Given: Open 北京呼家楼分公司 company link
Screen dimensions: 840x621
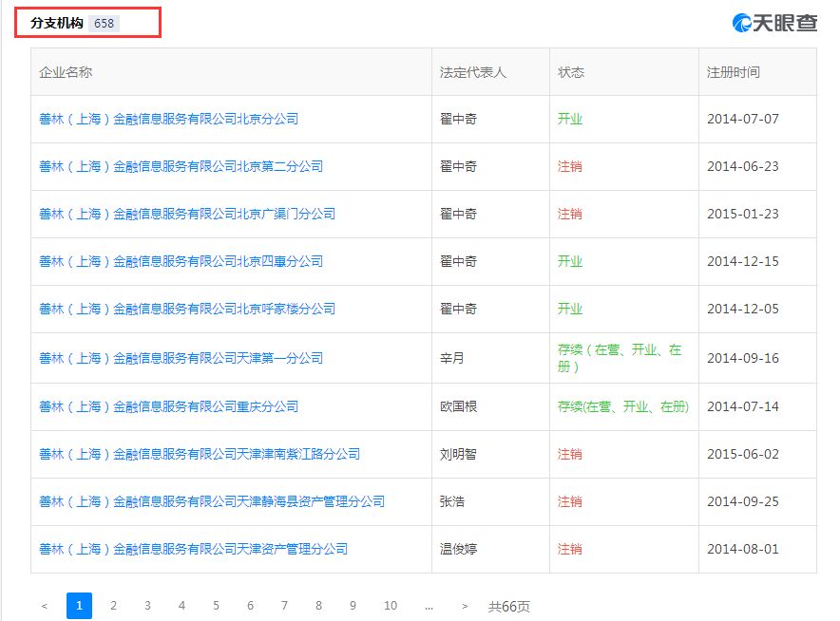Looking at the screenshot, I should tap(187, 309).
